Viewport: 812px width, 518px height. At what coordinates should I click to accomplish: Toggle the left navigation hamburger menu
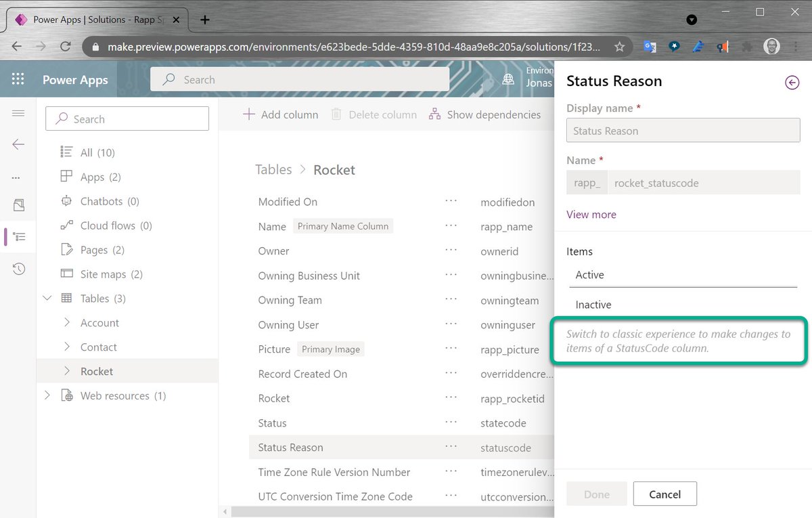pyautogui.click(x=18, y=113)
